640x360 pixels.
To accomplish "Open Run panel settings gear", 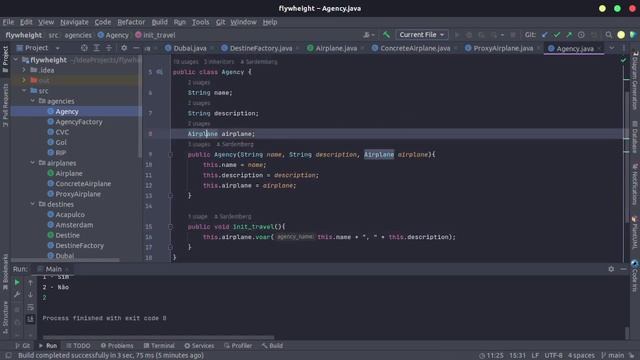I will 611,269.
